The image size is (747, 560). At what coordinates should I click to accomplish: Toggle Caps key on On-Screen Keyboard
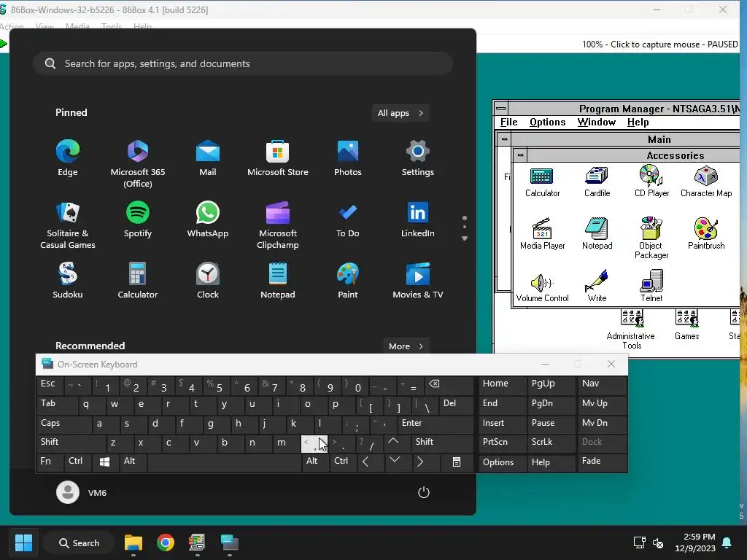pyautogui.click(x=63, y=424)
